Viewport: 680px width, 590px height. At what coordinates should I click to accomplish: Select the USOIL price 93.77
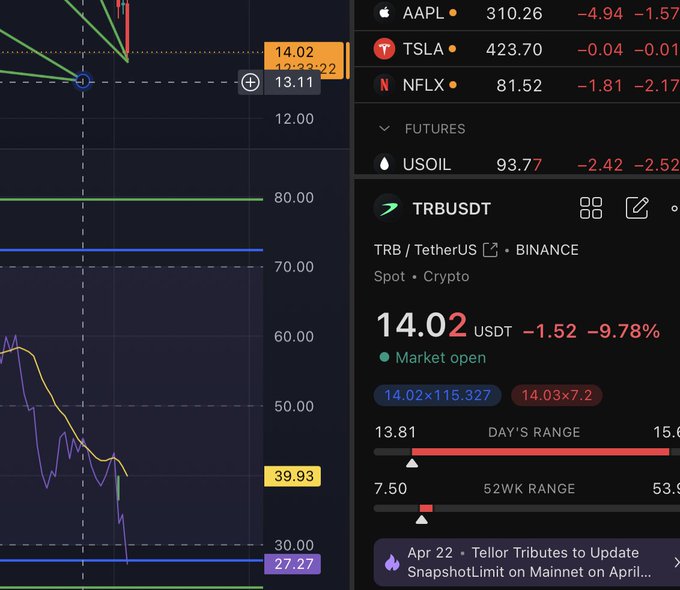(519, 165)
